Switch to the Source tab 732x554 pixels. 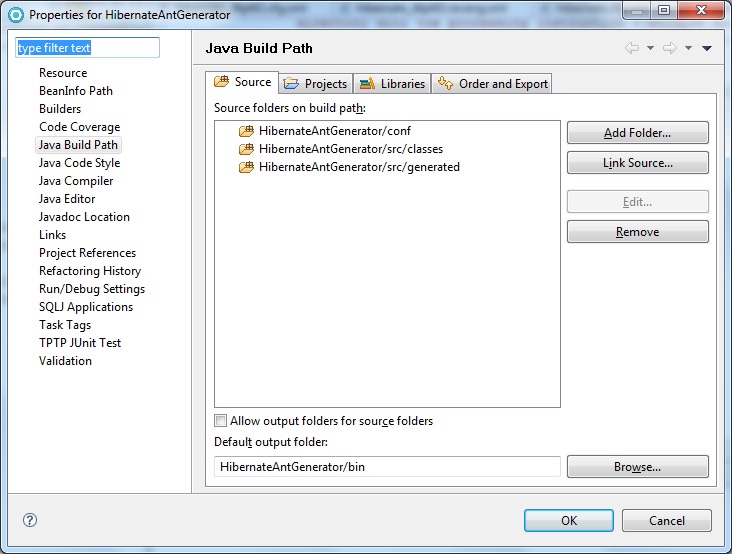[242, 82]
